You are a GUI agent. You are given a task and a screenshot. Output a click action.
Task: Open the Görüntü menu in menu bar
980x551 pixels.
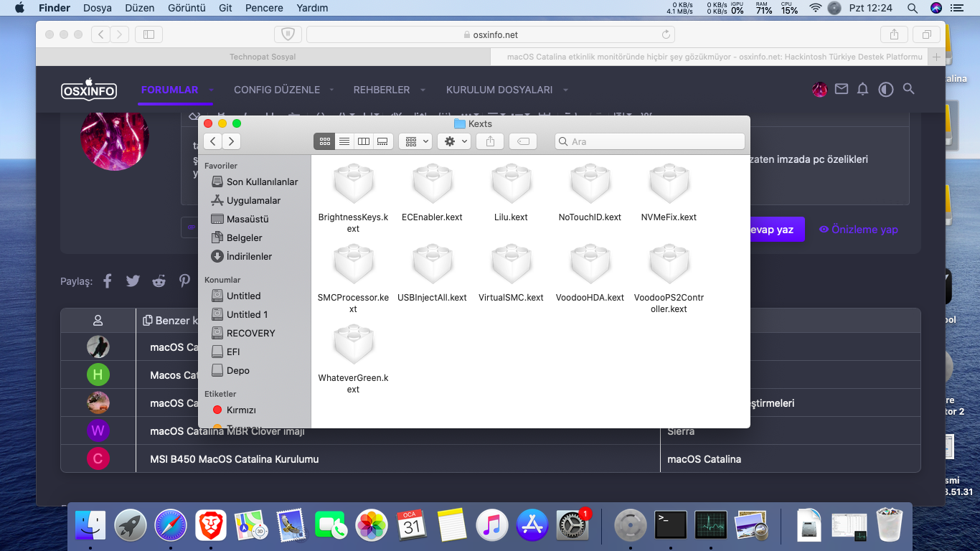pyautogui.click(x=185, y=8)
